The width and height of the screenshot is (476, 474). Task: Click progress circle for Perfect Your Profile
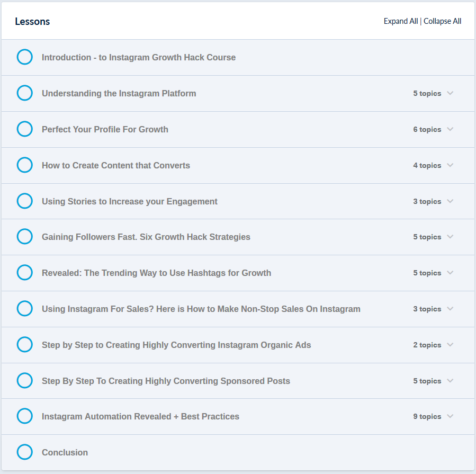click(24, 129)
